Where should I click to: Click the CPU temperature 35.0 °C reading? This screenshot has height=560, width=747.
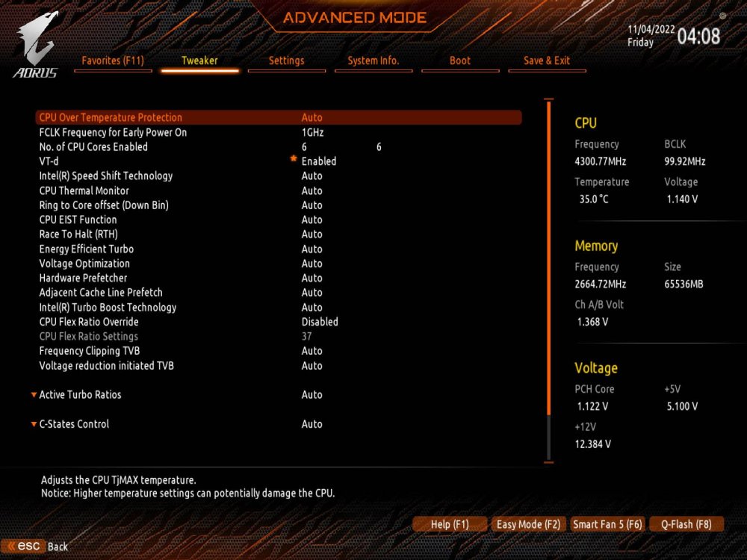click(594, 199)
